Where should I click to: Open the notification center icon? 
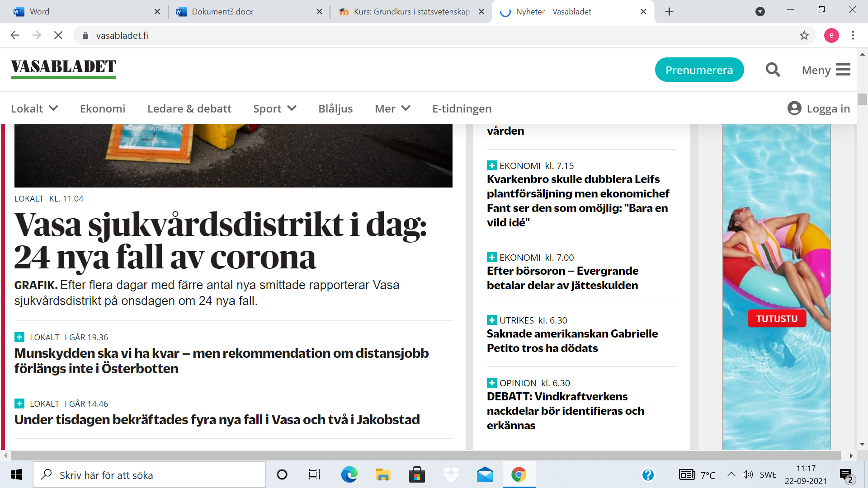pos(847,475)
